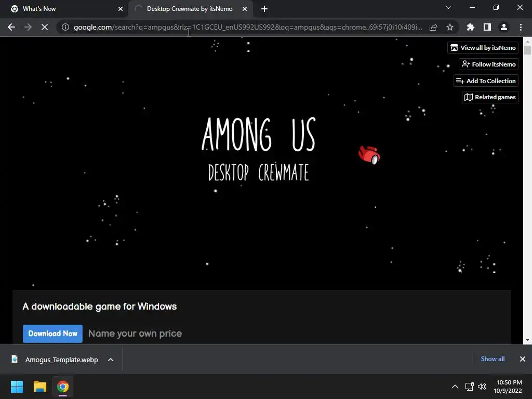Screen dimensions: 532x399
Task: Show hidden system tray icons
Action: (x=455, y=387)
